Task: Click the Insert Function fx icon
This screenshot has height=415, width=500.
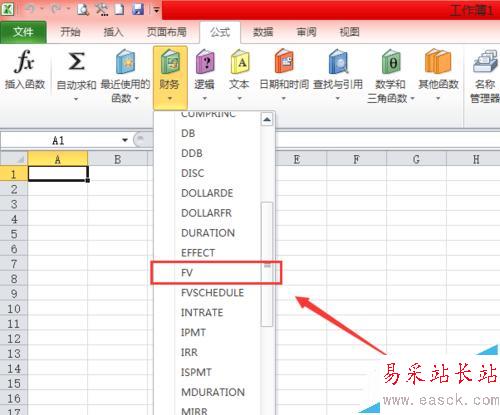Action: (24, 62)
